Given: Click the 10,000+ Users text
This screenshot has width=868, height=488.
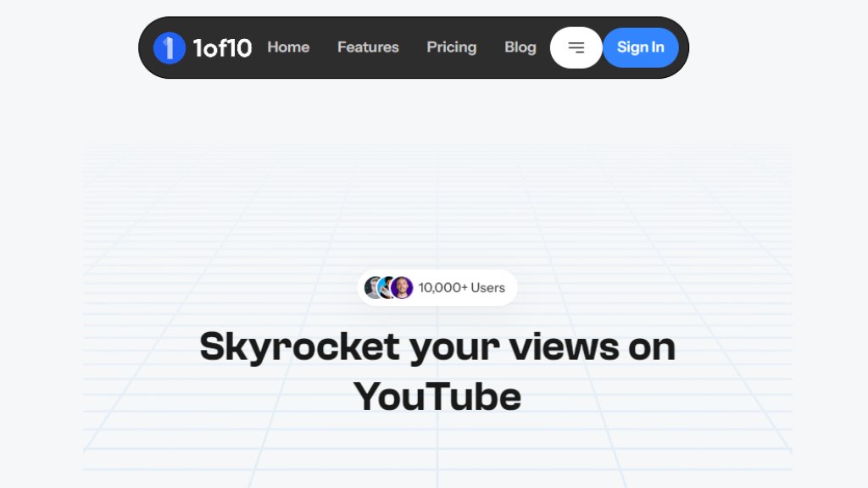Looking at the screenshot, I should coord(462,288).
